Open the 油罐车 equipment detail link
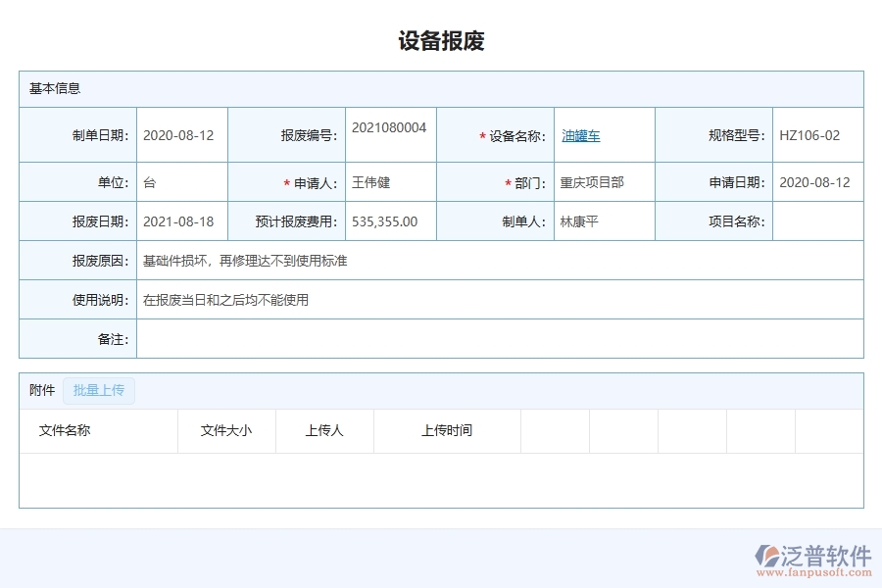Image resolution: width=882 pixels, height=588 pixels. tap(580, 135)
